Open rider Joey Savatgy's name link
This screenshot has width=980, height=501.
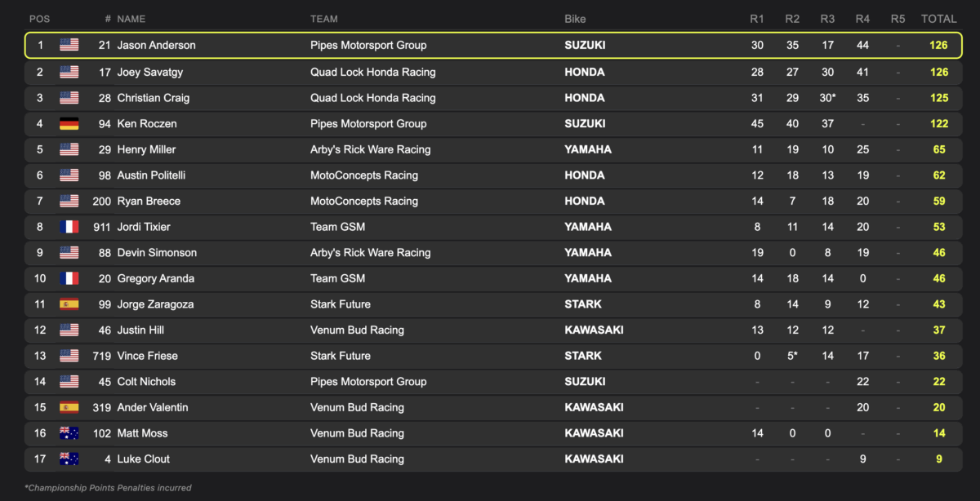coord(150,73)
